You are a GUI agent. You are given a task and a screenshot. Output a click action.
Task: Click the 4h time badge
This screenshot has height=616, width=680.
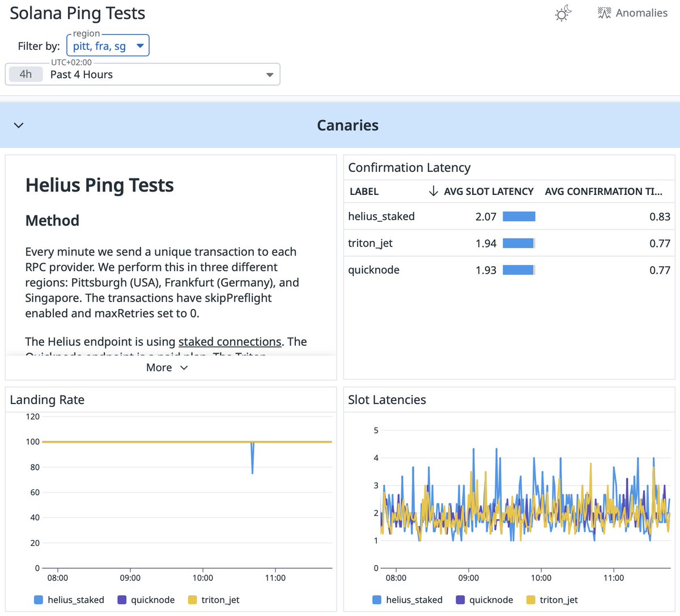[26, 74]
